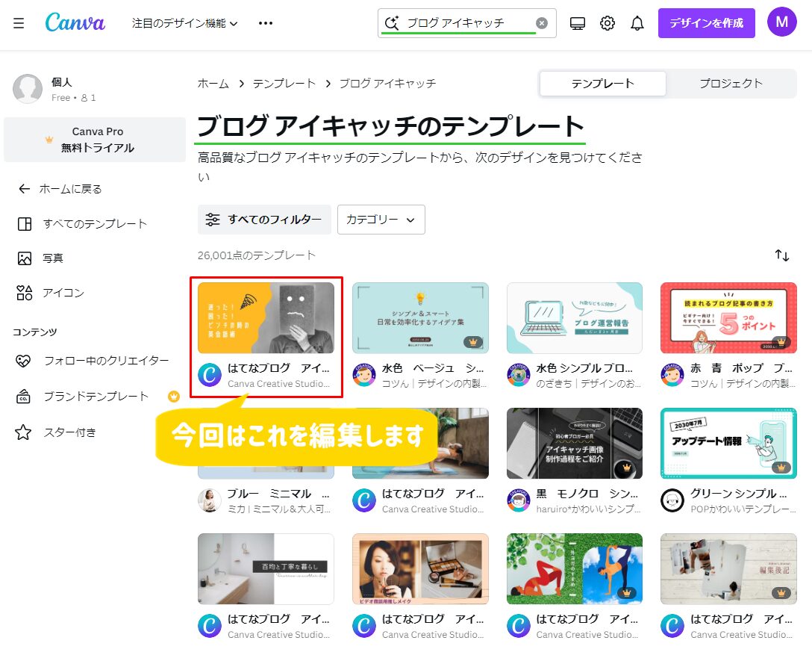Open yellow paper-bag face template thumbnail
The image size is (812, 655).
(266, 317)
